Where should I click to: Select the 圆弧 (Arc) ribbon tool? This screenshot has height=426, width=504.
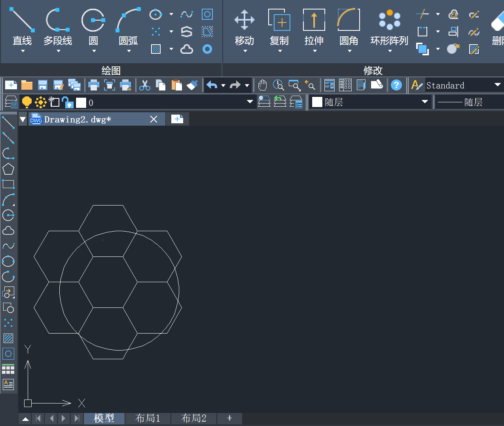click(x=128, y=27)
